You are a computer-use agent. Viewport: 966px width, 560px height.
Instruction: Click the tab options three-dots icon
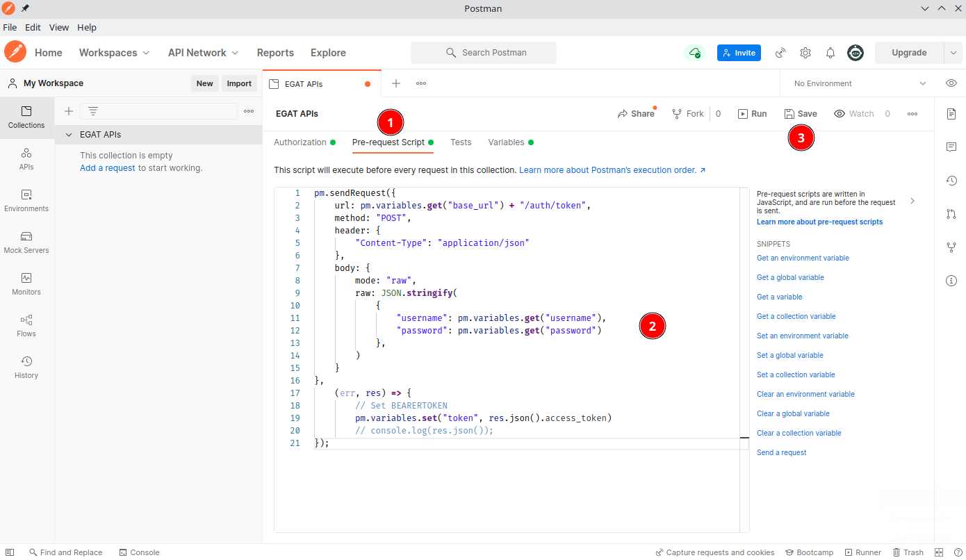point(421,83)
